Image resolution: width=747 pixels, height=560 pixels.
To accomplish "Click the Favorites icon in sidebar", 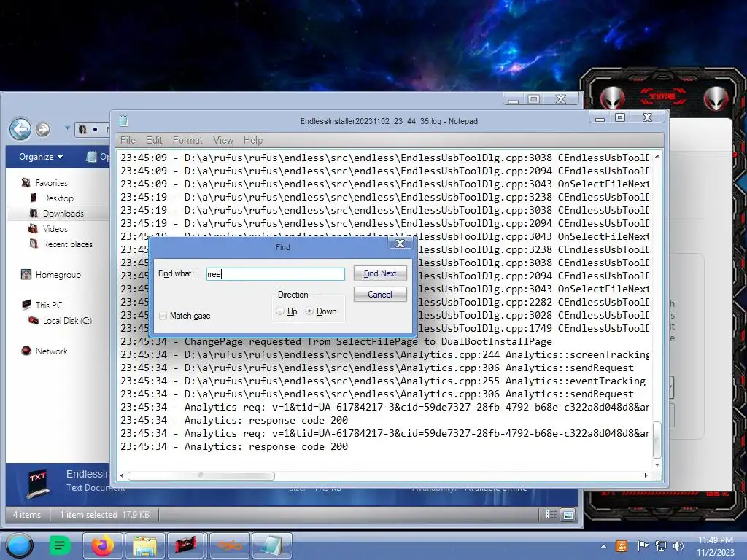I will tap(26, 182).
